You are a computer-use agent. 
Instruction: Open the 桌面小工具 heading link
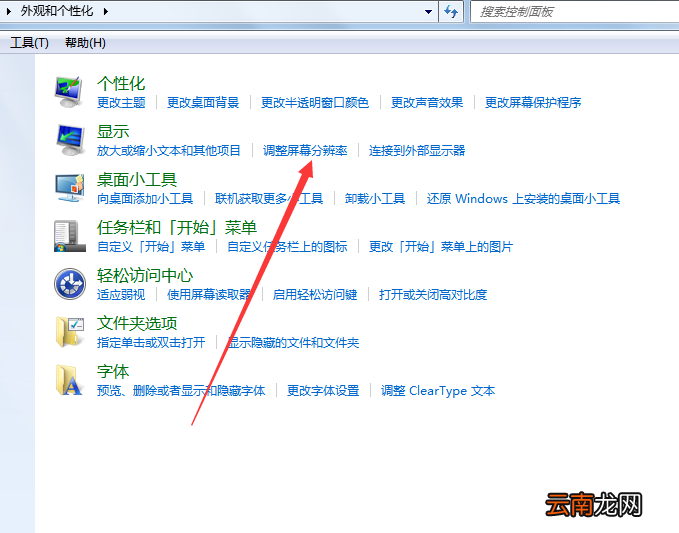click(x=137, y=180)
